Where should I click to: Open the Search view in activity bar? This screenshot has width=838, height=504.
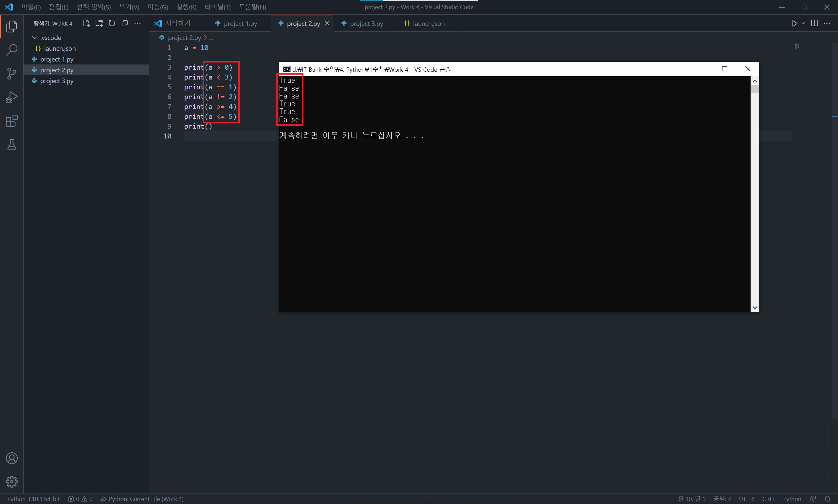coord(11,50)
